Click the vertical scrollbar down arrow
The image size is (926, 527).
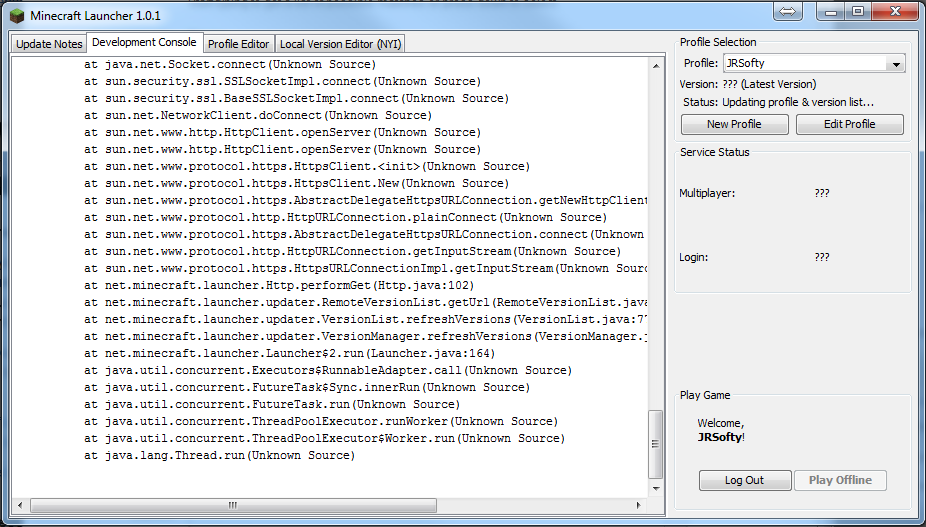pyautogui.click(x=656, y=489)
